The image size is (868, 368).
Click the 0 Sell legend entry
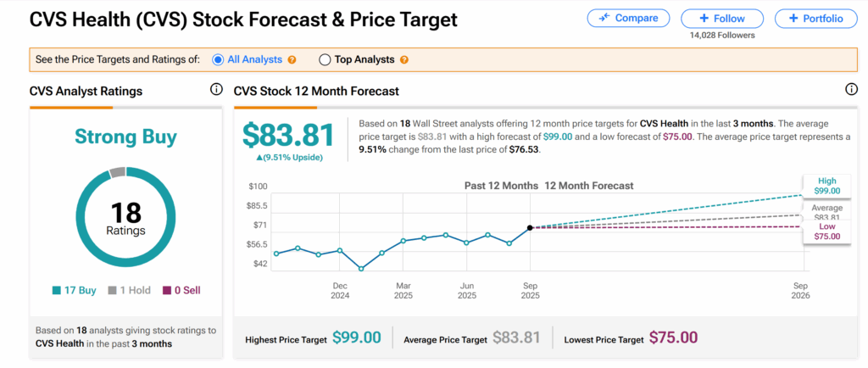tap(181, 290)
